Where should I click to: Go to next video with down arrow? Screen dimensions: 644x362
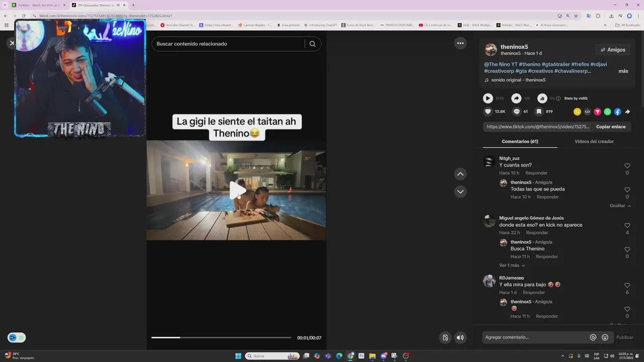[x=460, y=192]
